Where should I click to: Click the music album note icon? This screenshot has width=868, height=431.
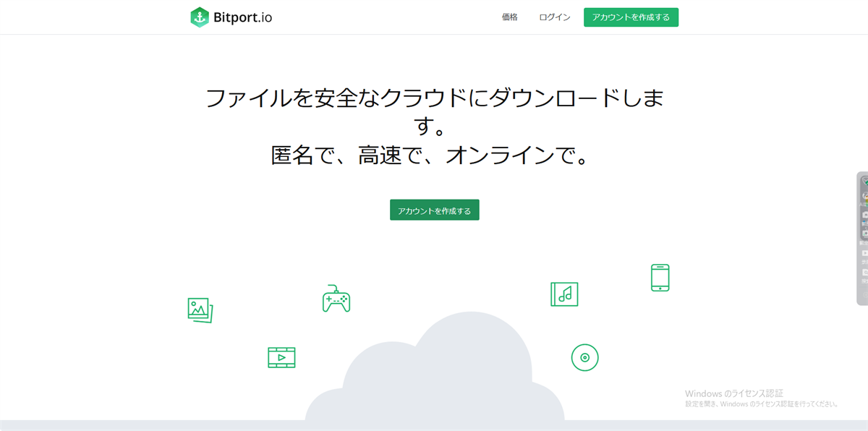click(x=564, y=294)
